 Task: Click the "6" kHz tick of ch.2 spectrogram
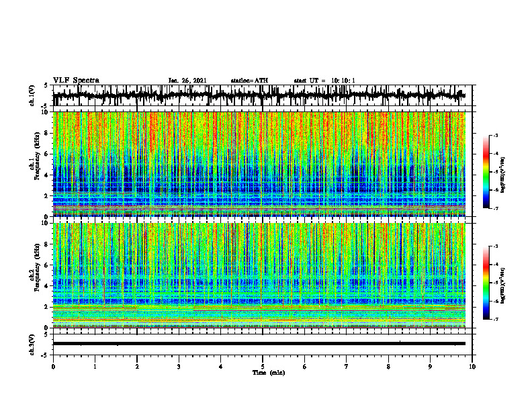click(47, 265)
